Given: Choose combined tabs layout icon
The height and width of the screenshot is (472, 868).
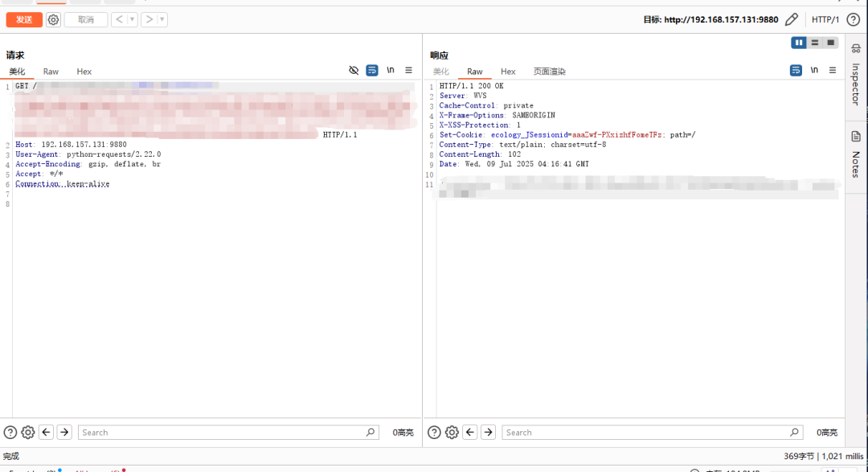Looking at the screenshot, I should (x=830, y=43).
